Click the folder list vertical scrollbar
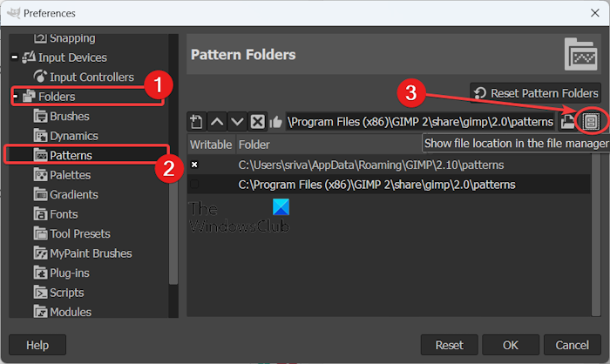610x364 pixels. (596, 235)
